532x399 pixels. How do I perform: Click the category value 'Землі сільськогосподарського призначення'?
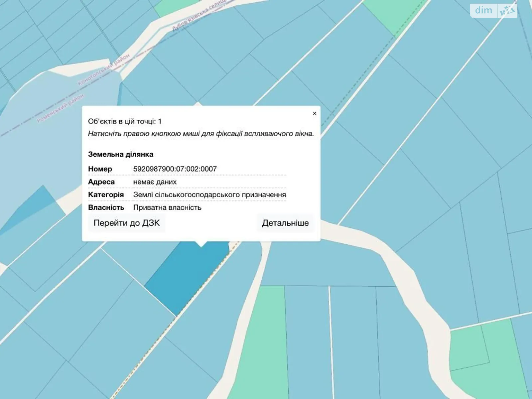(209, 195)
